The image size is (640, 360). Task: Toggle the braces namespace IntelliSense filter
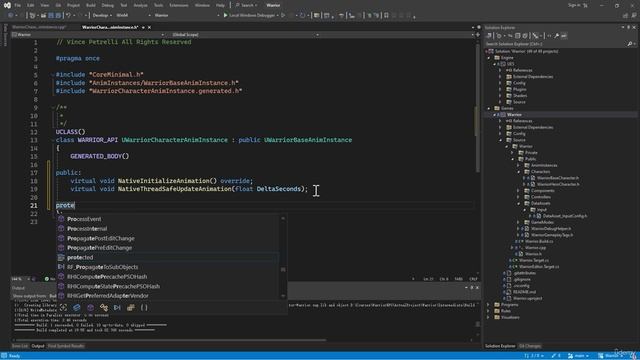point(144,307)
